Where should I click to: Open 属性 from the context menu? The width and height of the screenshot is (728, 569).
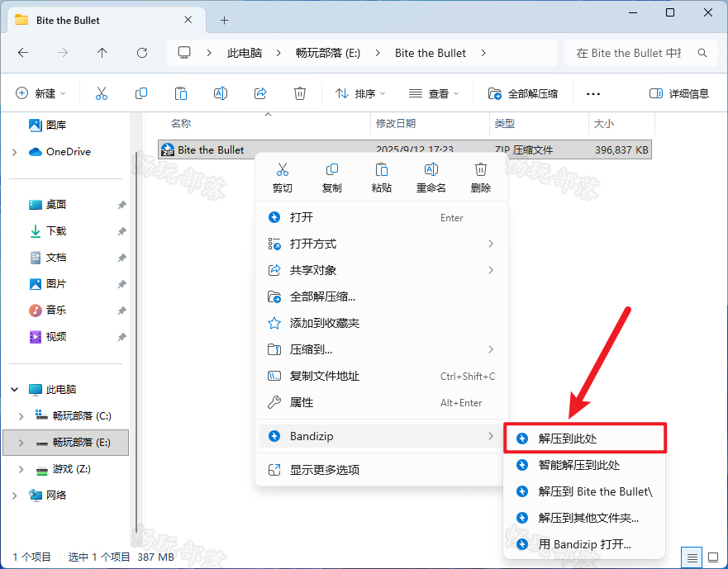coord(382,402)
